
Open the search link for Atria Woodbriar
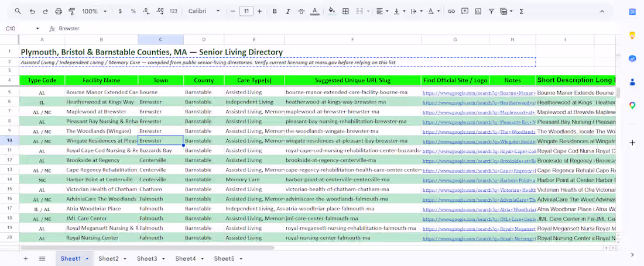pos(479,209)
